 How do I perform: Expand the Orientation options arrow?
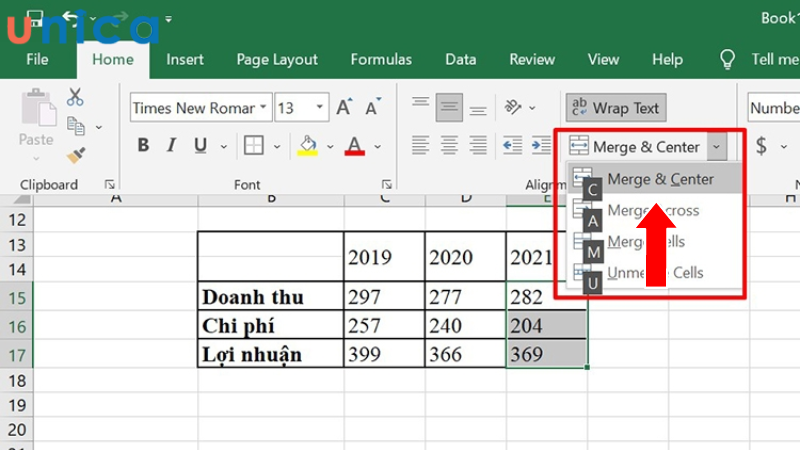click(x=532, y=108)
